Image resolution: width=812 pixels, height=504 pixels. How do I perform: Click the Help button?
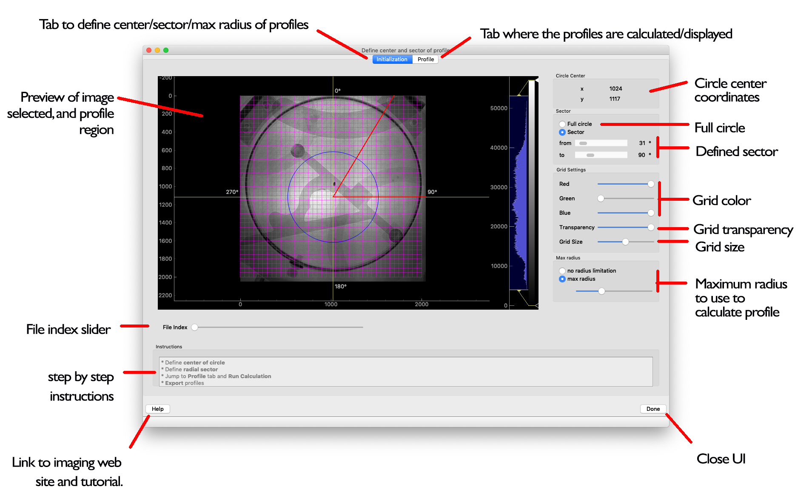coord(157,409)
